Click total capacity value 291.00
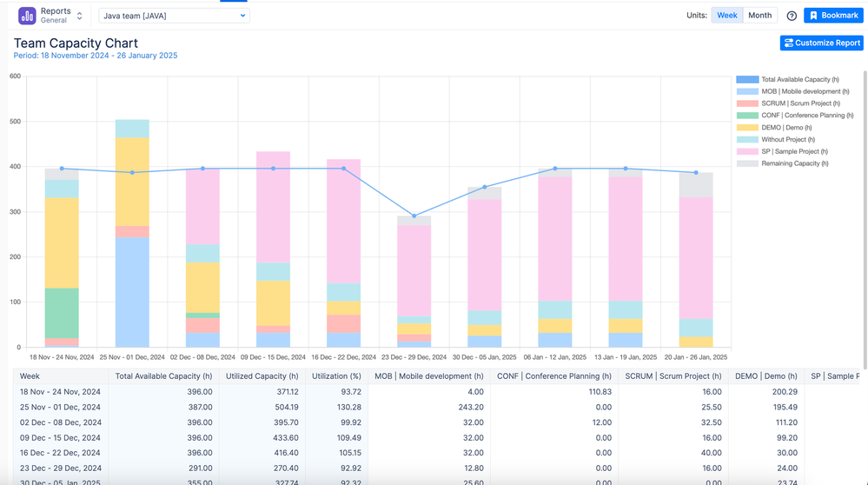 pos(201,468)
